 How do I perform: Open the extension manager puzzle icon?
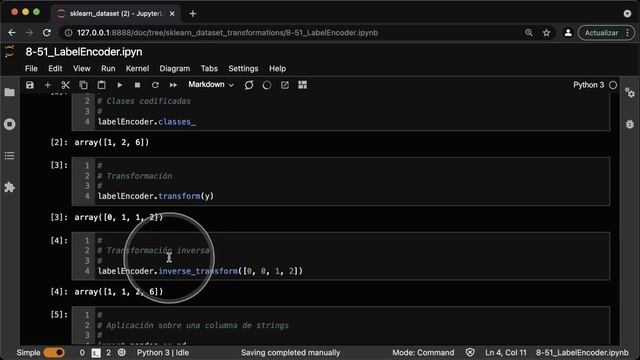click(9, 187)
